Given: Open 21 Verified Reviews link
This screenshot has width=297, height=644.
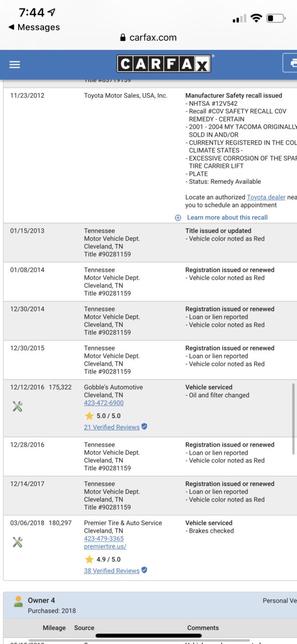Looking at the screenshot, I should pyautogui.click(x=112, y=427).
